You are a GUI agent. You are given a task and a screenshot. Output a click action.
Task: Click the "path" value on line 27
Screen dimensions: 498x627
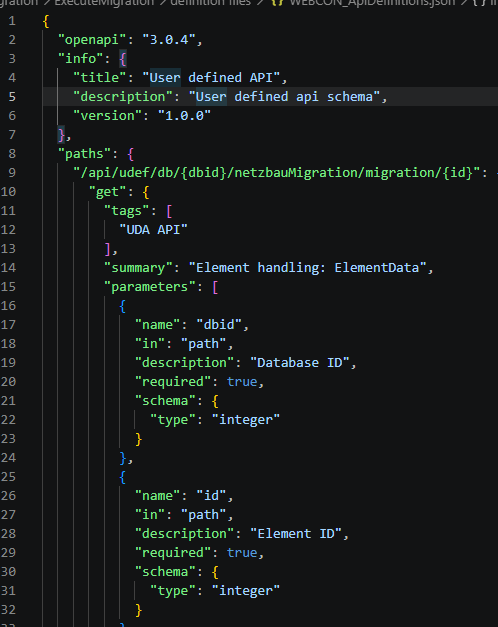pos(204,515)
